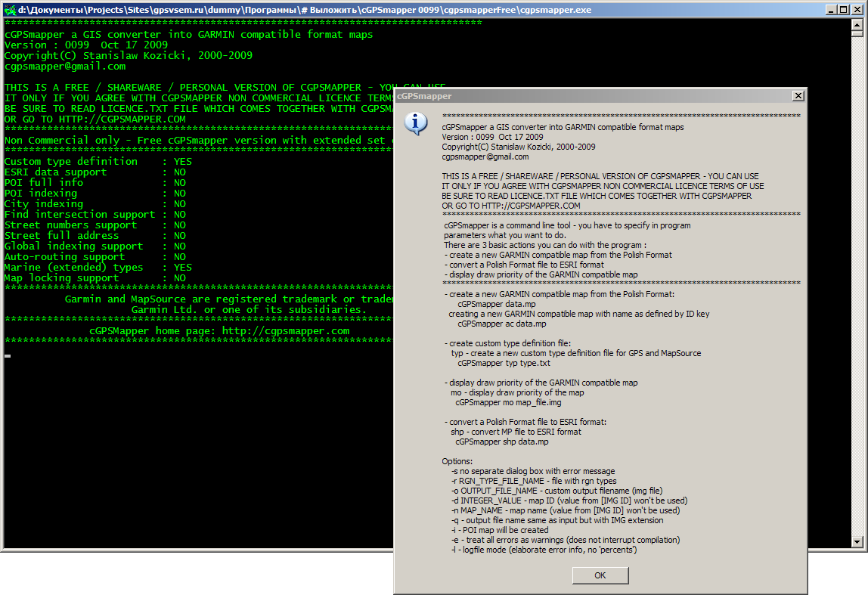Screen dimensions: 868x595
Task: Click 'cGPSmapper shp data.mp' example in dialog
Action: (502, 442)
